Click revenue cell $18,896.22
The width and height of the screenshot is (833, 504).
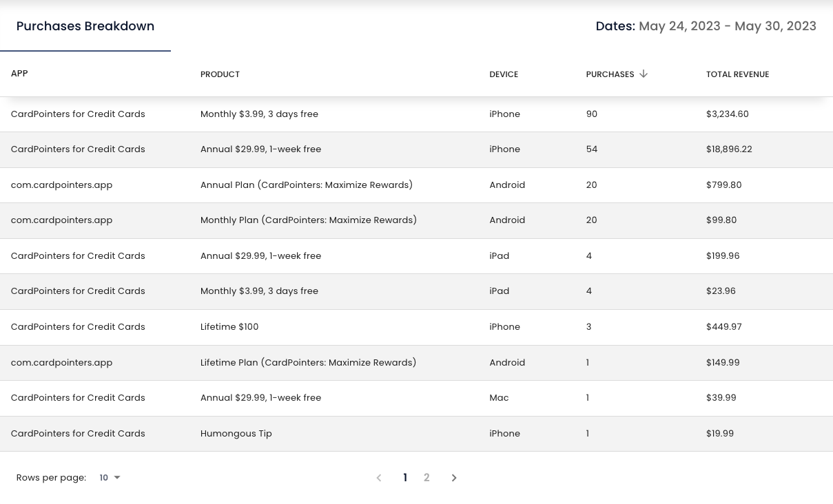729,149
